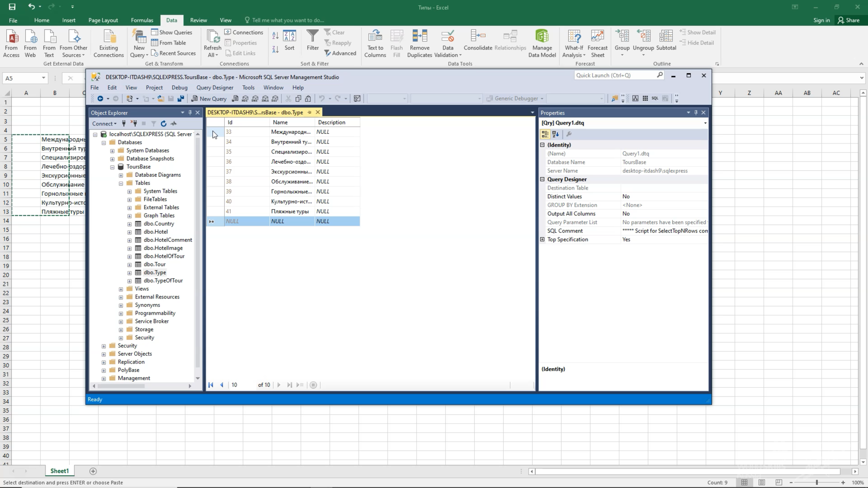Open the Properties object selector dropdown
868x488 pixels.
[705, 123]
